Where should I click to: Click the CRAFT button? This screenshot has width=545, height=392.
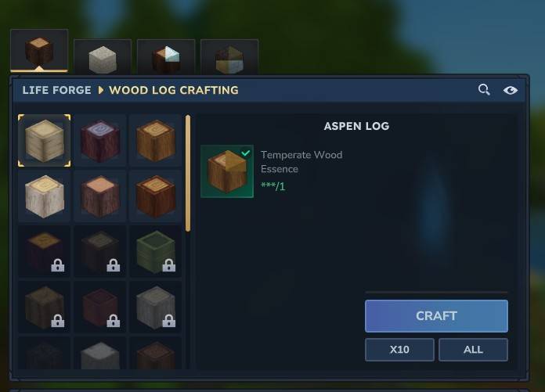click(x=437, y=316)
